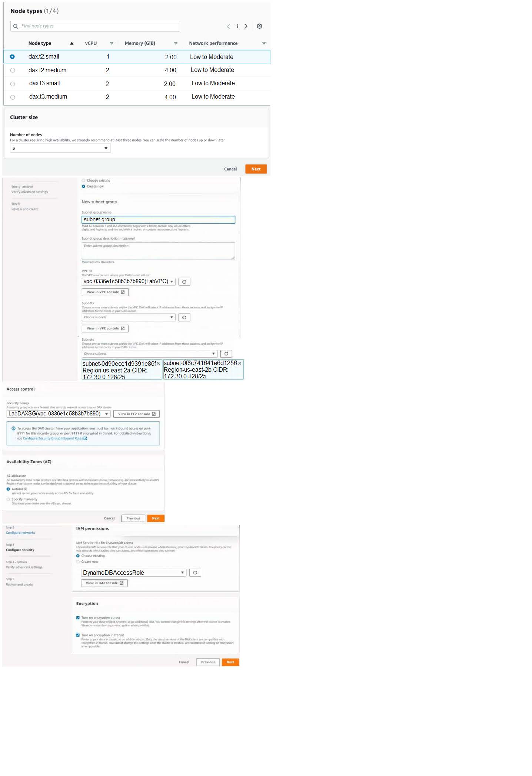Screen dimensions: 532x776
Task: Choose existing IAM service role option
Action: (x=78, y=556)
